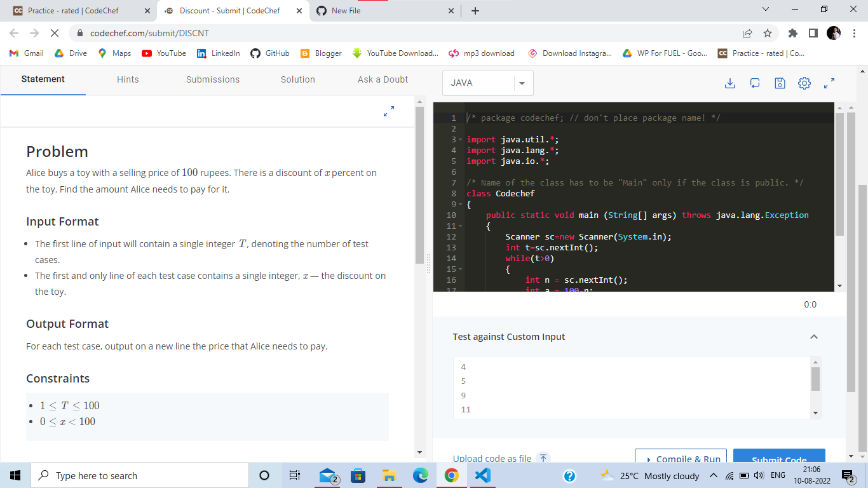Download the code using the download icon
Viewport: 868px width, 488px height.
pos(730,83)
